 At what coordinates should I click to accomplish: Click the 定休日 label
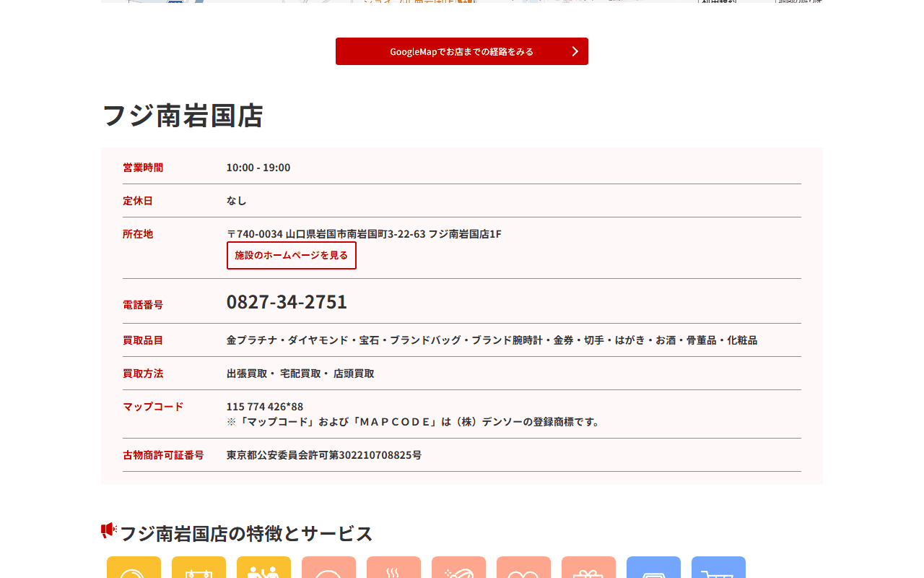tap(138, 201)
